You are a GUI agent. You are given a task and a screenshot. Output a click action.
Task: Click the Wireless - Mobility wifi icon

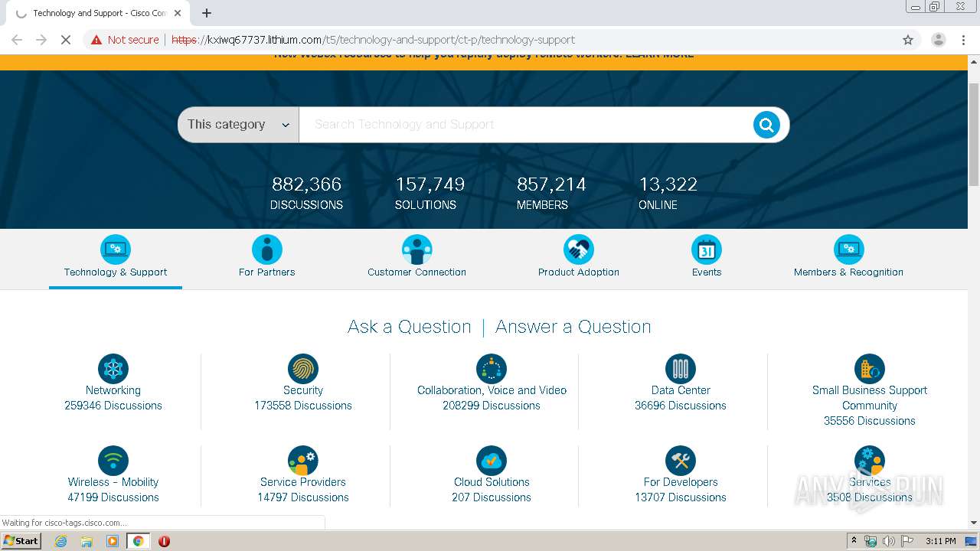113,461
